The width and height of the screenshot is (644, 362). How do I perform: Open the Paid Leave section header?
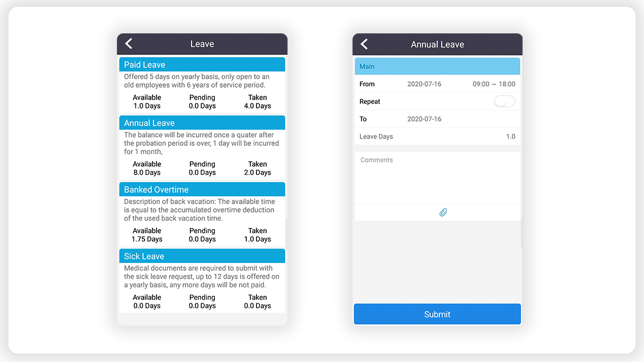pos(202,64)
